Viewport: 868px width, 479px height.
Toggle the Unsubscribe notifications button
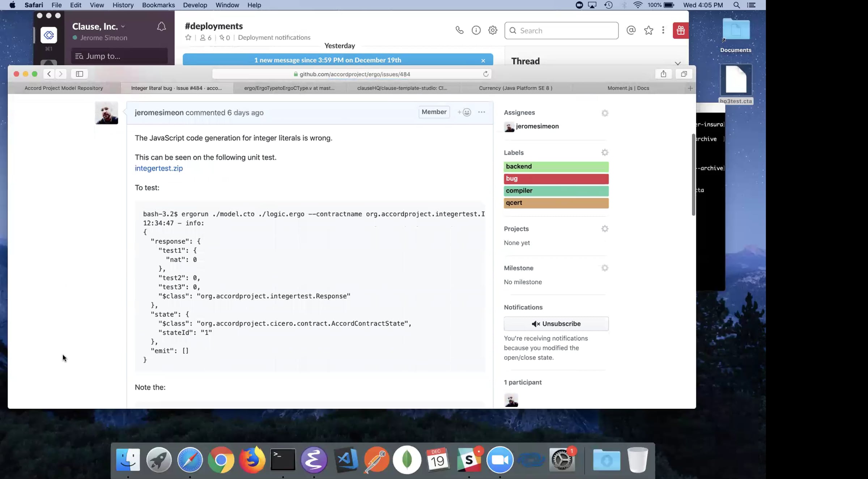point(556,324)
